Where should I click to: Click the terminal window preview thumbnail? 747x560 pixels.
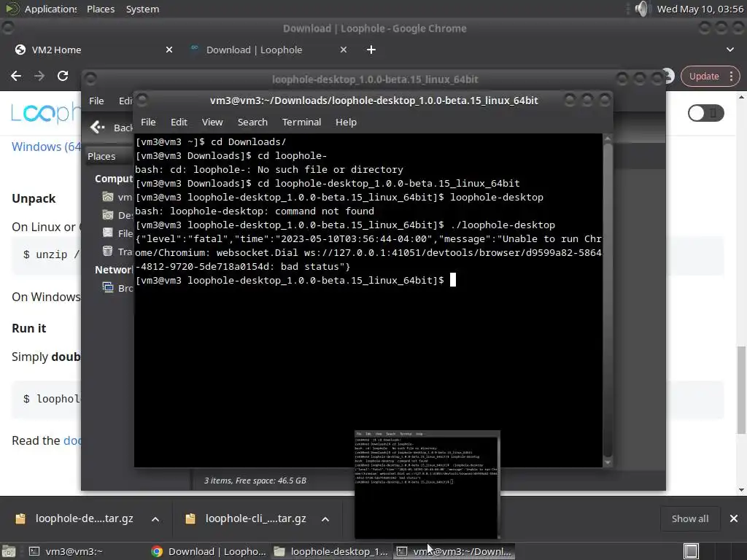(x=427, y=484)
